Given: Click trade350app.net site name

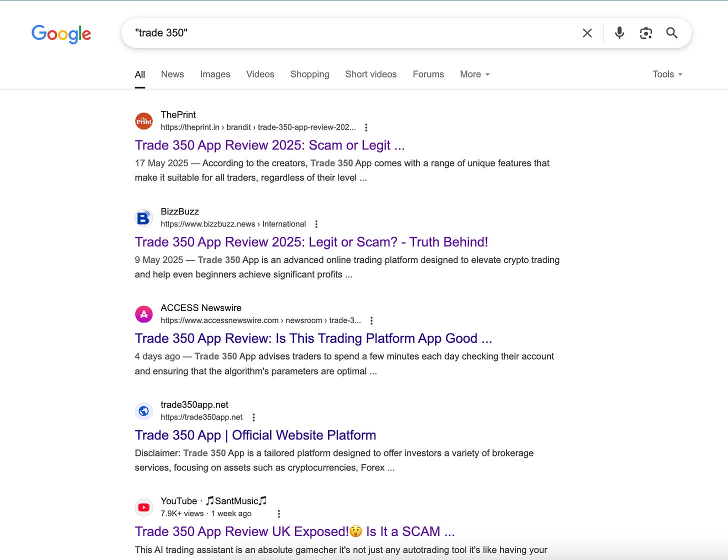Looking at the screenshot, I should pos(194,404).
